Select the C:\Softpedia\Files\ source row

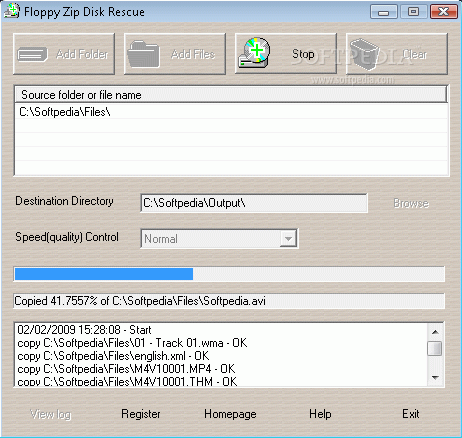[x=231, y=112]
